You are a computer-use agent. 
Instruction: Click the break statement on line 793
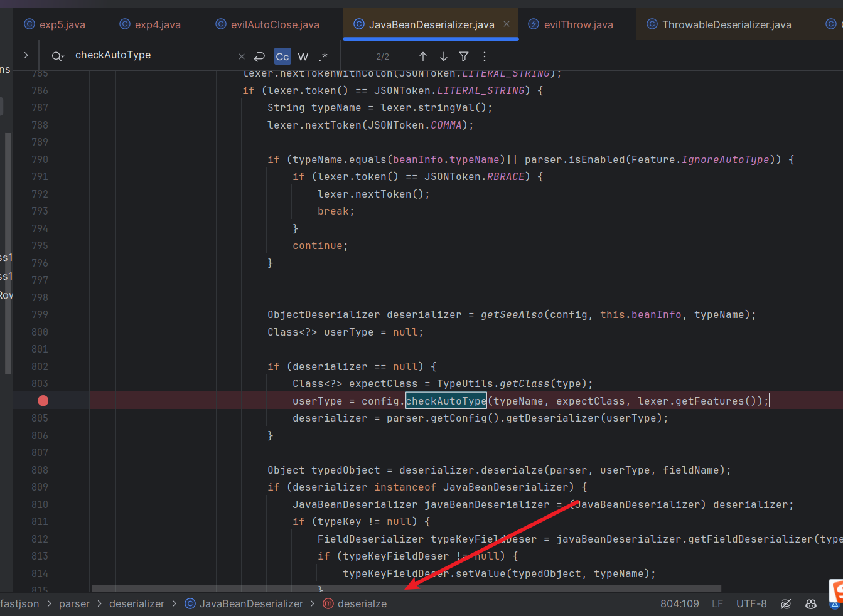[333, 211]
